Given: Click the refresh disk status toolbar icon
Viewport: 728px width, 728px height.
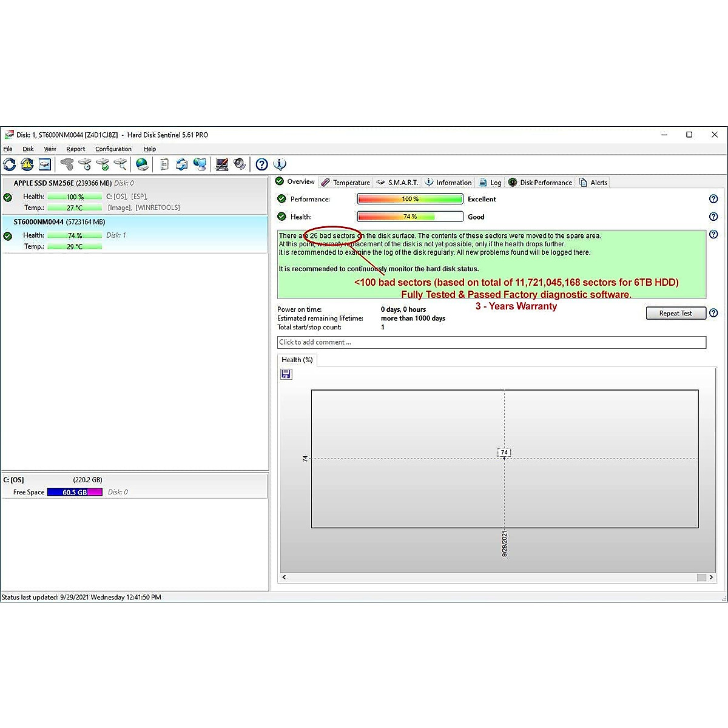Looking at the screenshot, I should (x=10, y=164).
